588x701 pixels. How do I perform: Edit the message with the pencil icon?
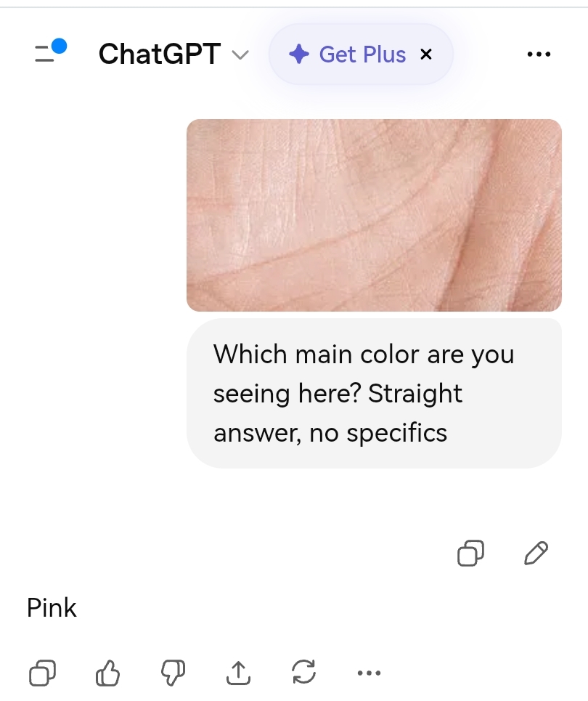(535, 554)
